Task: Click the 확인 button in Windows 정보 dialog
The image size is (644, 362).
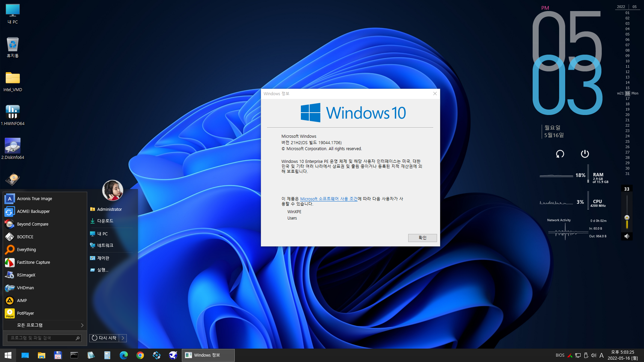Action: [423, 238]
